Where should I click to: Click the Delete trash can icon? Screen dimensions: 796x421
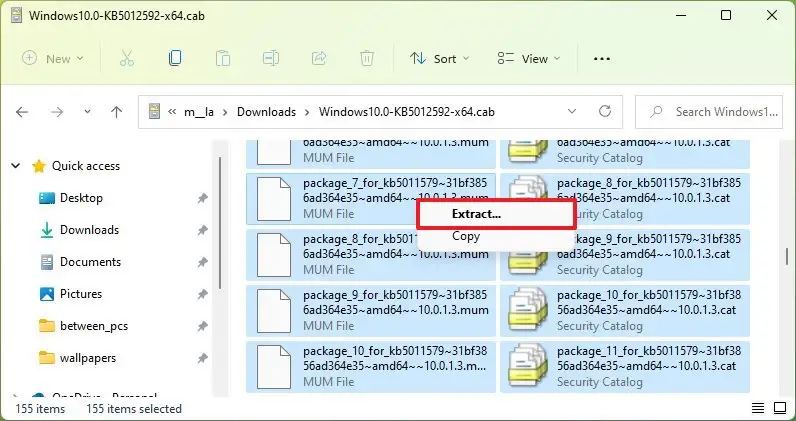(x=367, y=58)
